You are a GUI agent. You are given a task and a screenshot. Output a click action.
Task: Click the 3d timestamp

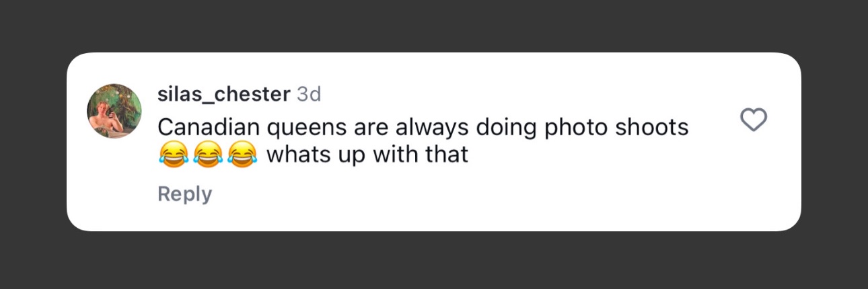(x=309, y=95)
